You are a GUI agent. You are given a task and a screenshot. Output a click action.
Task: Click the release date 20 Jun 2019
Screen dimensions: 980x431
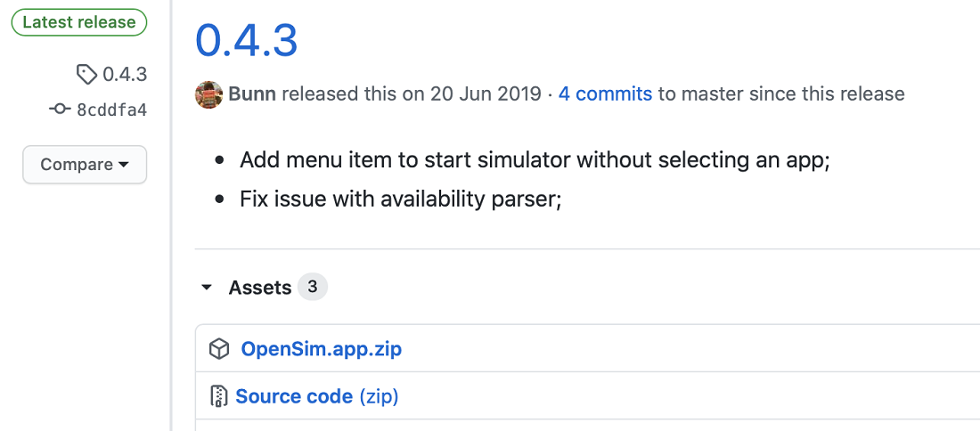486,94
